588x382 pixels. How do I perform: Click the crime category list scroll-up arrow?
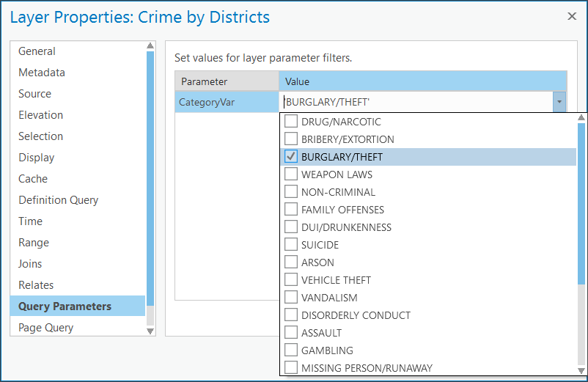tap(581, 118)
